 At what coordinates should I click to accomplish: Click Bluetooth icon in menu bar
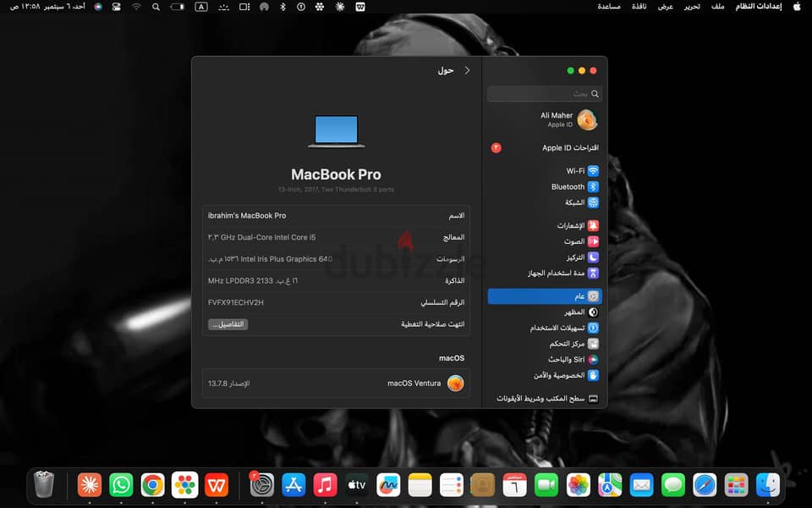pyautogui.click(x=283, y=7)
